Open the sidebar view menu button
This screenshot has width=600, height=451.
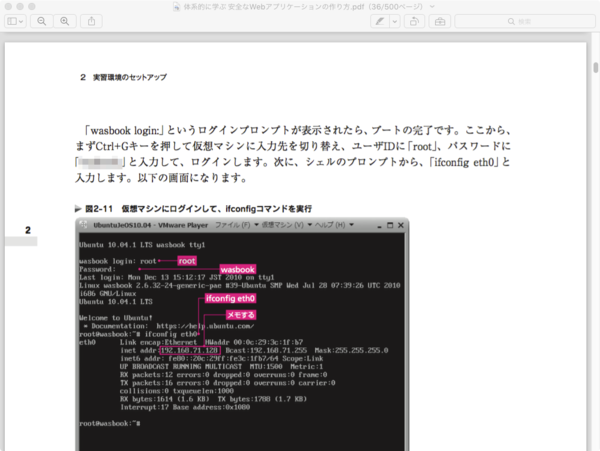click(15, 21)
